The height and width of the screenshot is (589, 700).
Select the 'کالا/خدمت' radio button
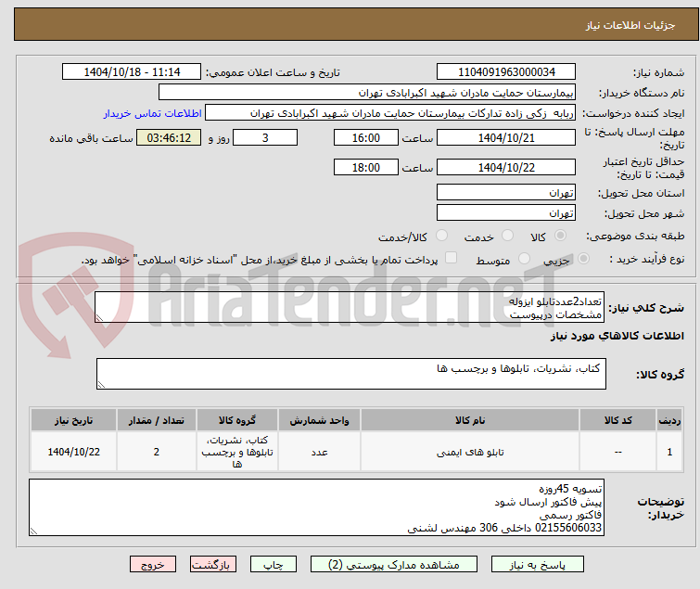coord(441,236)
